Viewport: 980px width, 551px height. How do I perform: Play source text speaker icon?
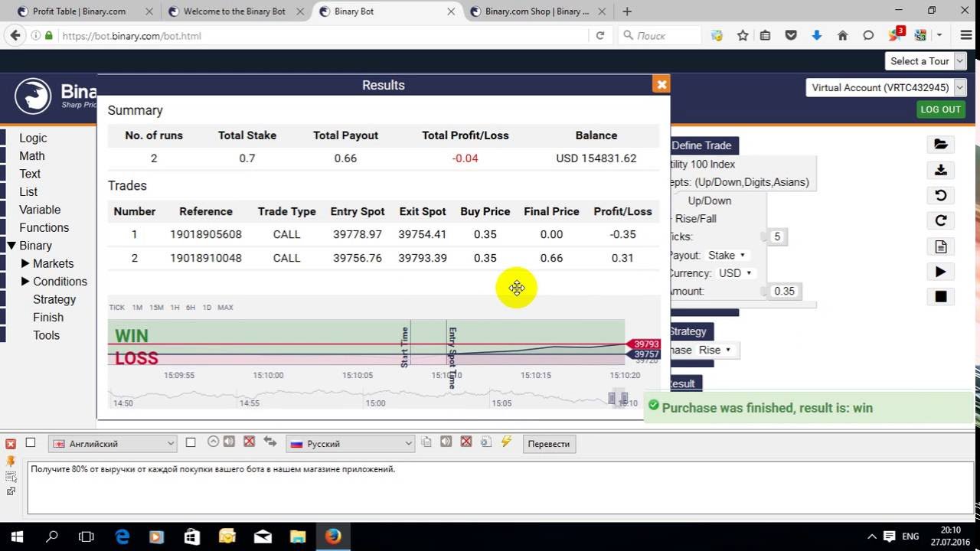point(230,442)
